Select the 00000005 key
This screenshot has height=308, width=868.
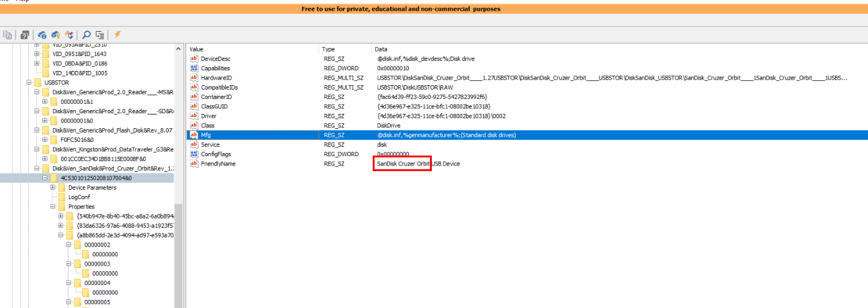97,302
